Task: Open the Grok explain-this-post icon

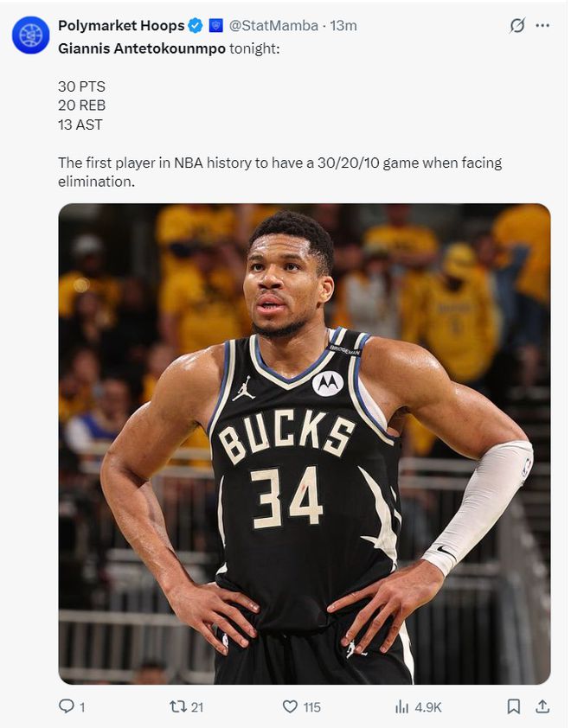Action: (516, 26)
